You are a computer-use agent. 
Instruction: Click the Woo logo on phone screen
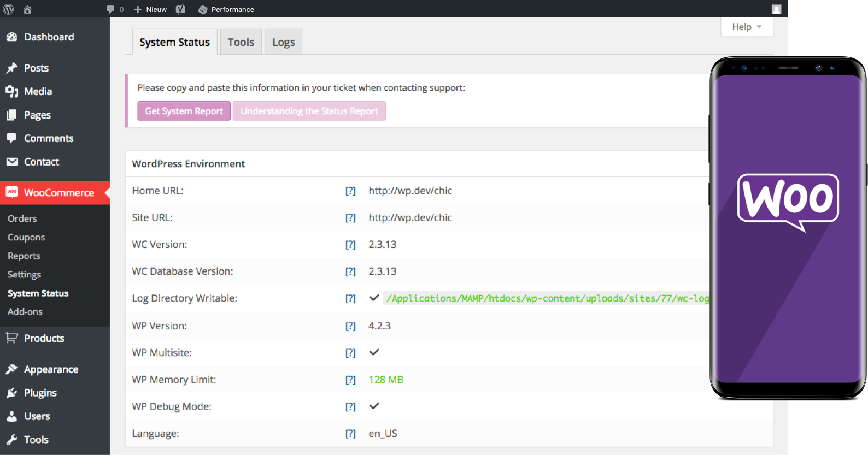[x=788, y=202]
